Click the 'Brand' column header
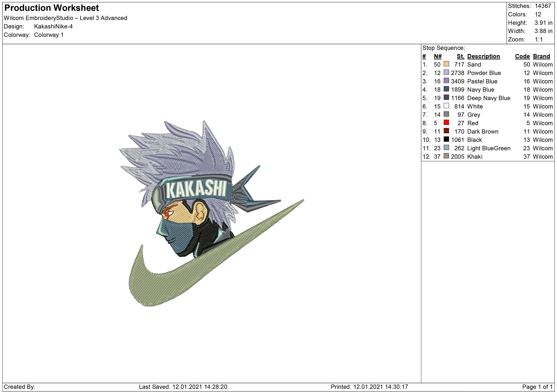 (x=541, y=56)
